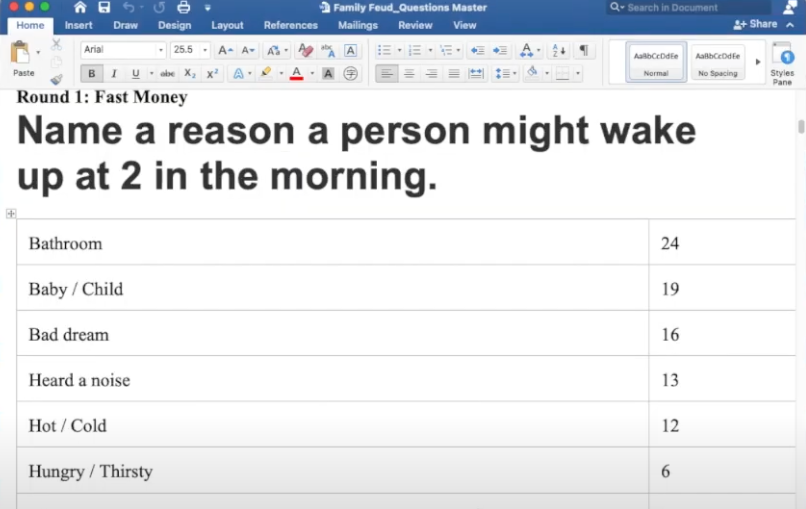The width and height of the screenshot is (806, 509).
Task: Expand the Paste options arrow
Action: (x=38, y=52)
